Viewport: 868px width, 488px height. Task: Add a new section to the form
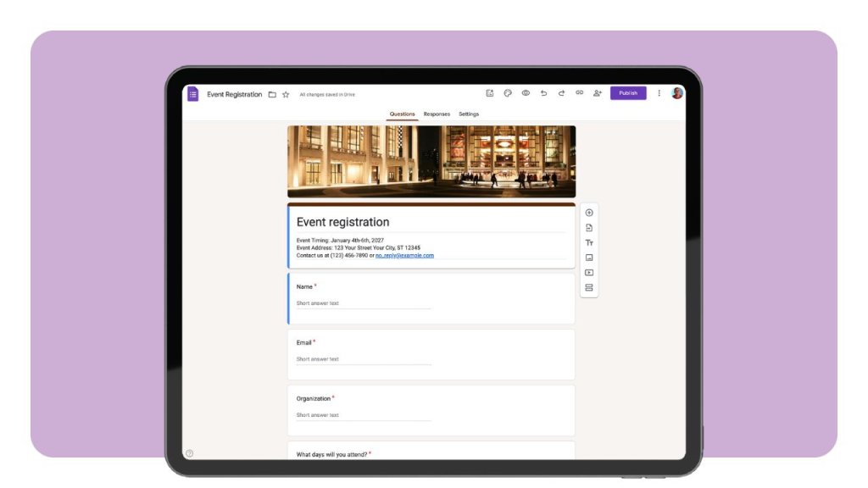[587, 289]
